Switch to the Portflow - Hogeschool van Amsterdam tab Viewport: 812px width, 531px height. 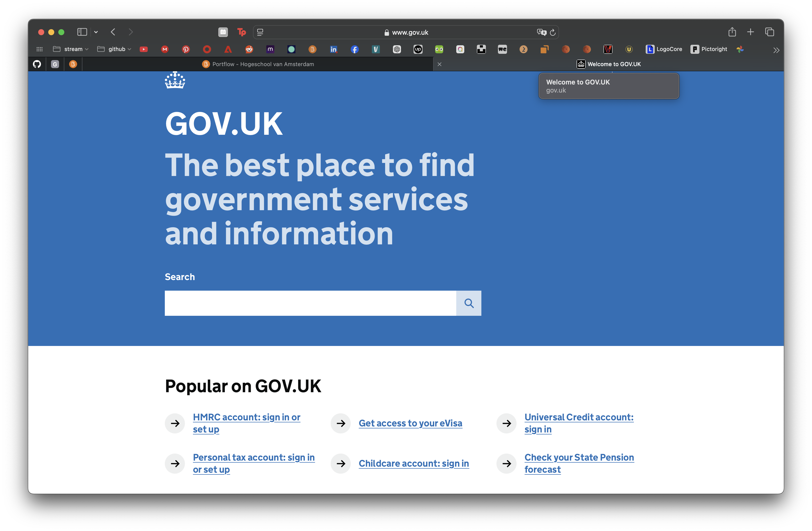[258, 64]
